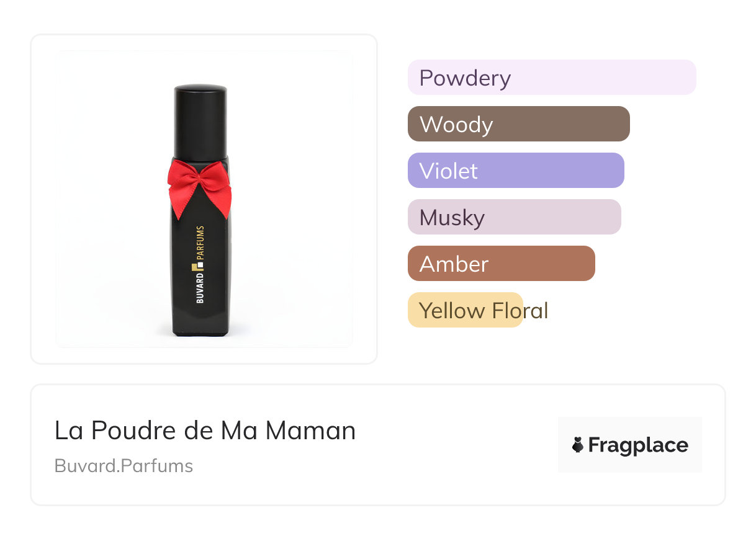This screenshot has height=536, width=756.
Task: Select the Yellow Floral accord bar
Action: [x=466, y=310]
